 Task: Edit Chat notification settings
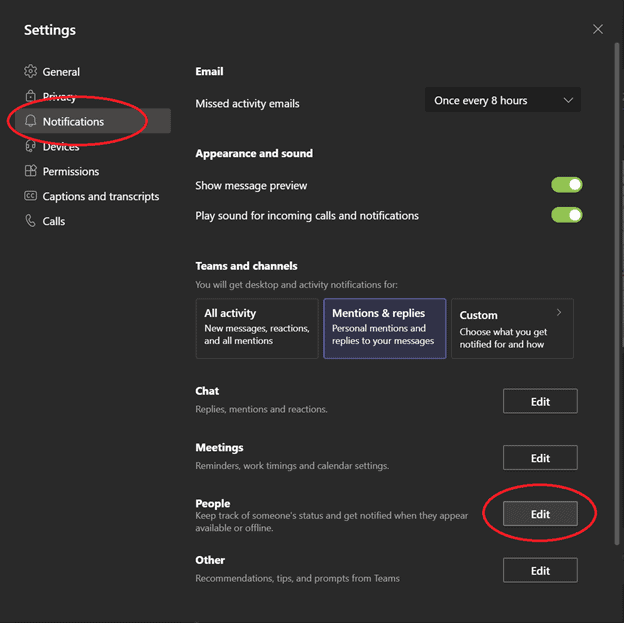coord(540,401)
